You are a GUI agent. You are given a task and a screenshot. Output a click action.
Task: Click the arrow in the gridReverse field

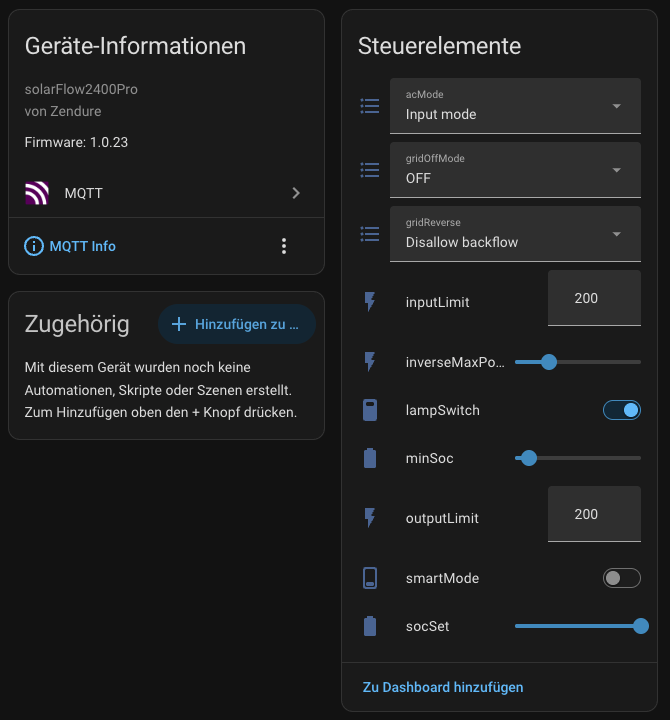coord(617,234)
